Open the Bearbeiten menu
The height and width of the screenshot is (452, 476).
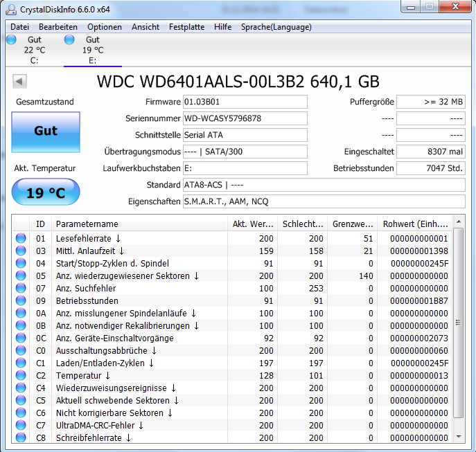click(x=58, y=27)
